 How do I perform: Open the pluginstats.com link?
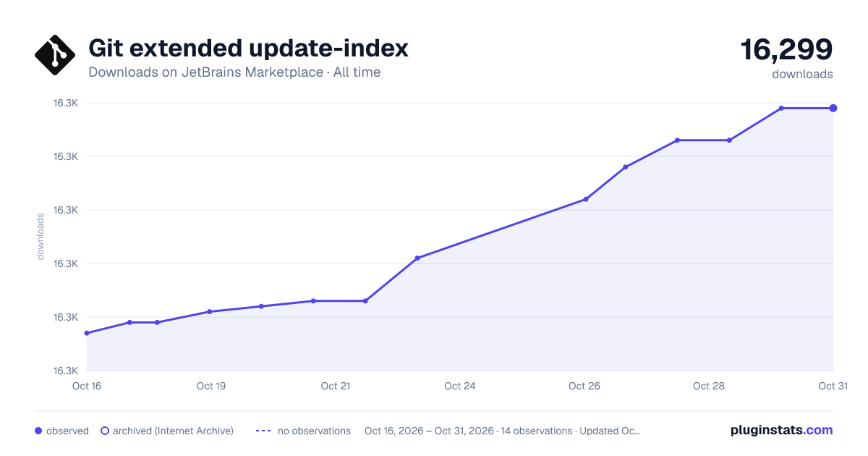(781, 430)
